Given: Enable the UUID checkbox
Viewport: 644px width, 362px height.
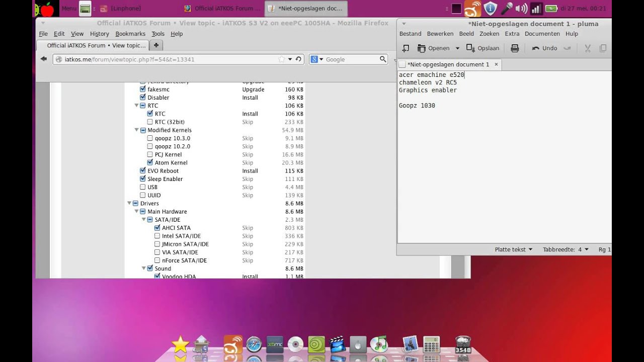Looking at the screenshot, I should [142, 195].
